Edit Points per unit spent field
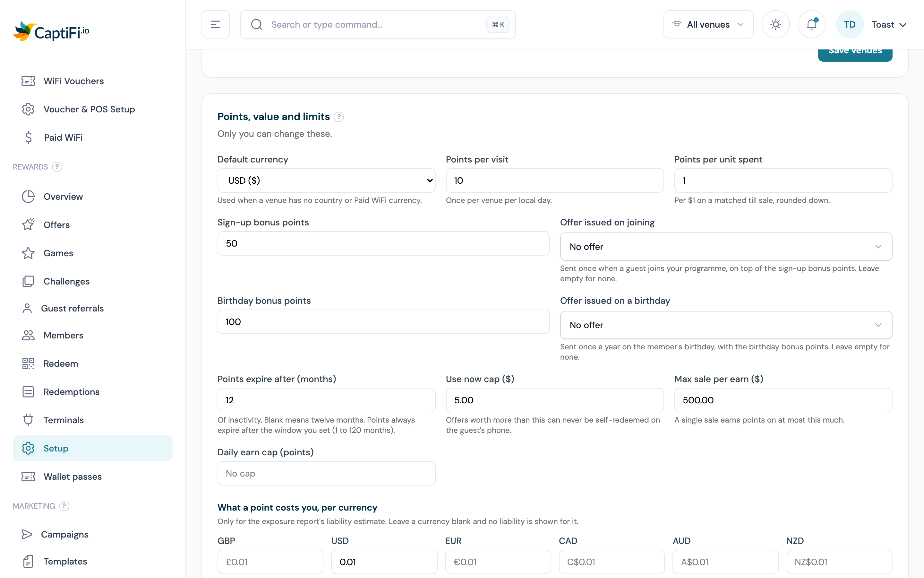Image resolution: width=924 pixels, height=578 pixels. [783, 180]
